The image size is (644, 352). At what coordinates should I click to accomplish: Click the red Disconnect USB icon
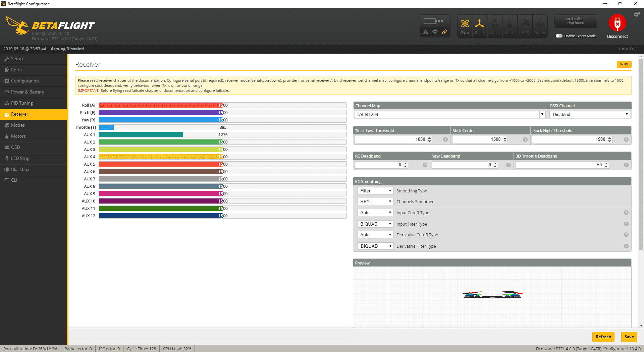617,23
